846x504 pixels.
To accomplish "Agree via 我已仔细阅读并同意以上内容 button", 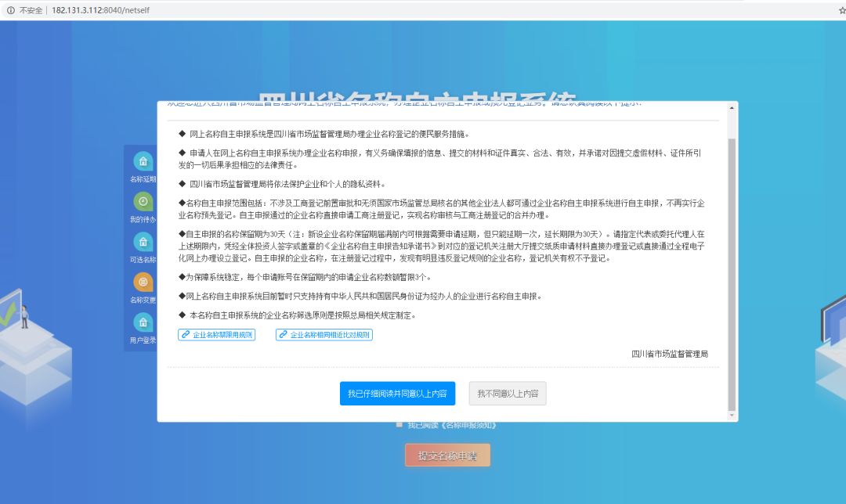I will point(398,394).
